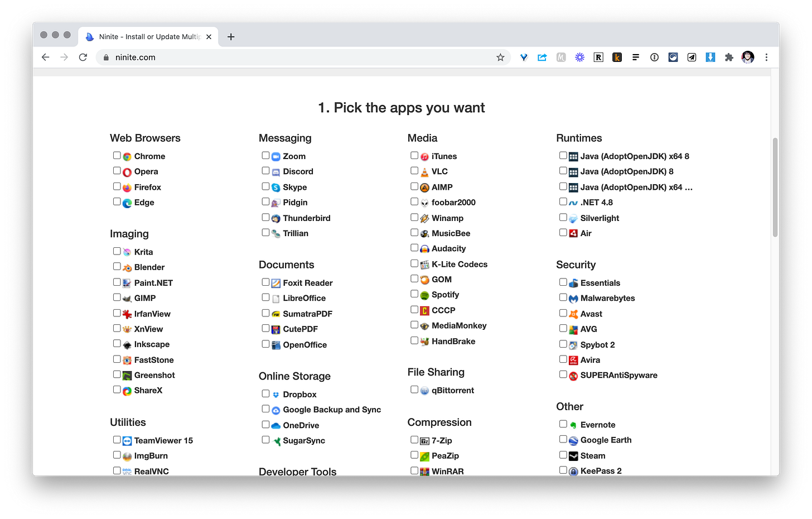
Task: Click the Silverlight label
Action: 600,218
